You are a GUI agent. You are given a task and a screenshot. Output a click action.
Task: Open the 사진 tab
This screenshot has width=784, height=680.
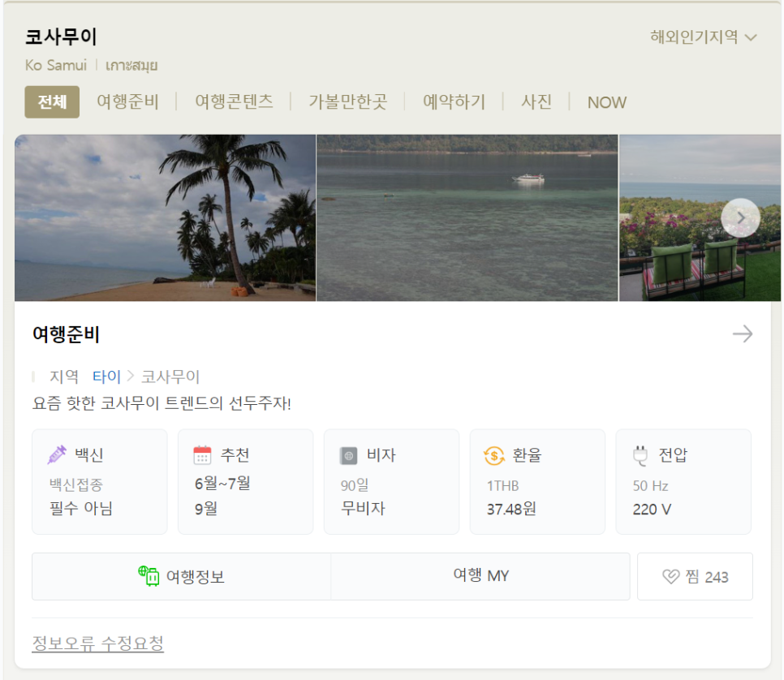click(536, 102)
